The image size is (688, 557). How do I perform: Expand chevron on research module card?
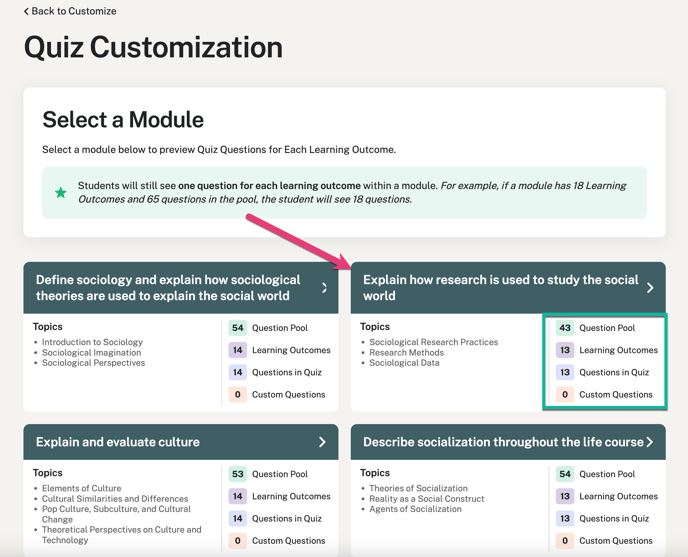click(650, 287)
